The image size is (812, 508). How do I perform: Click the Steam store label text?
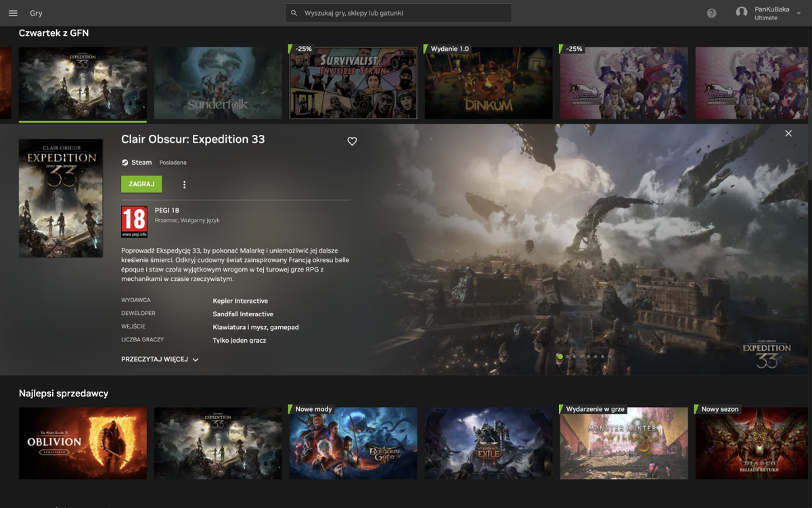coord(141,163)
